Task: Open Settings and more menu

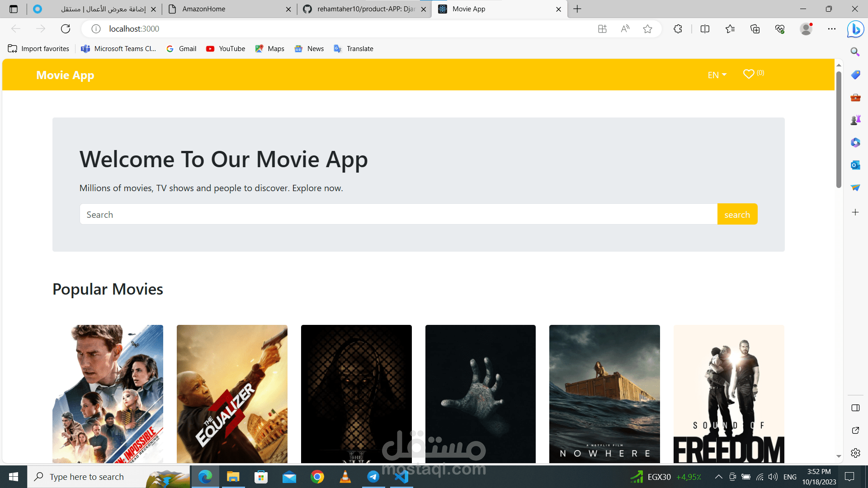Action: tap(832, 29)
